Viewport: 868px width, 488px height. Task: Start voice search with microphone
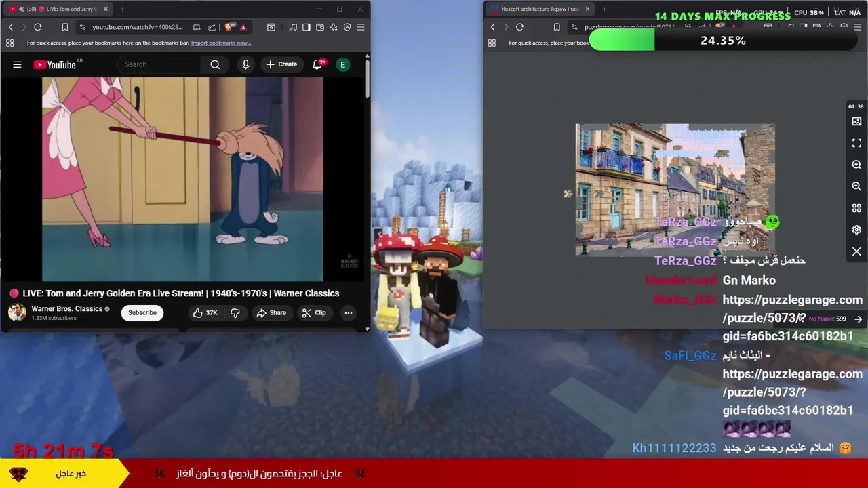coord(245,64)
